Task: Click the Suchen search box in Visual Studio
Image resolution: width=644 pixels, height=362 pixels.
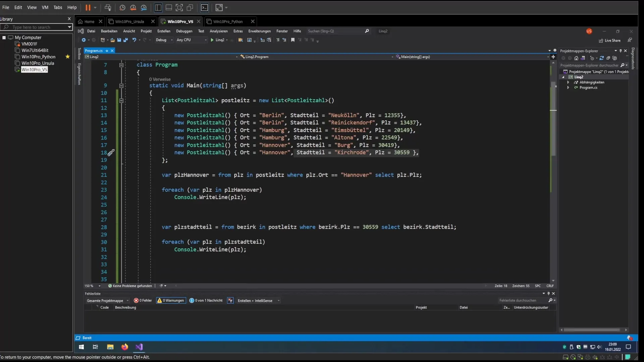Action: [338, 31]
